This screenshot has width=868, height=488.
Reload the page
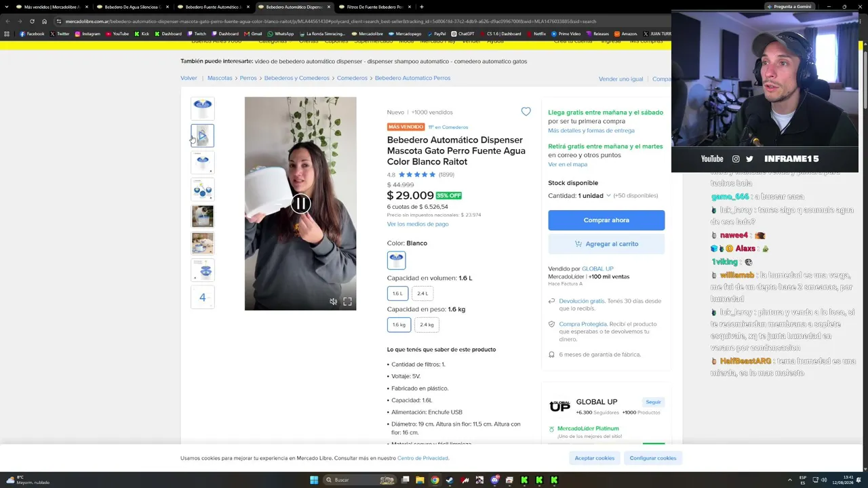[32, 21]
